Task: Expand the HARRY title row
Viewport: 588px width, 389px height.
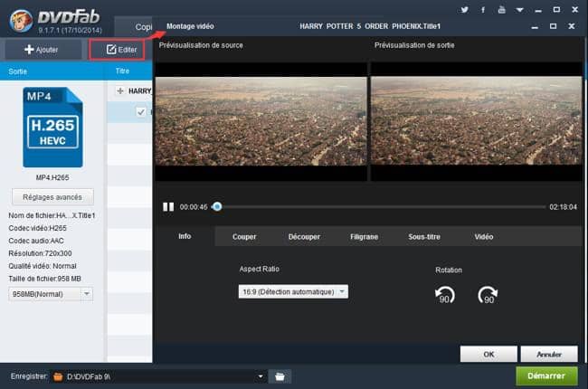Action: pyautogui.click(x=120, y=90)
